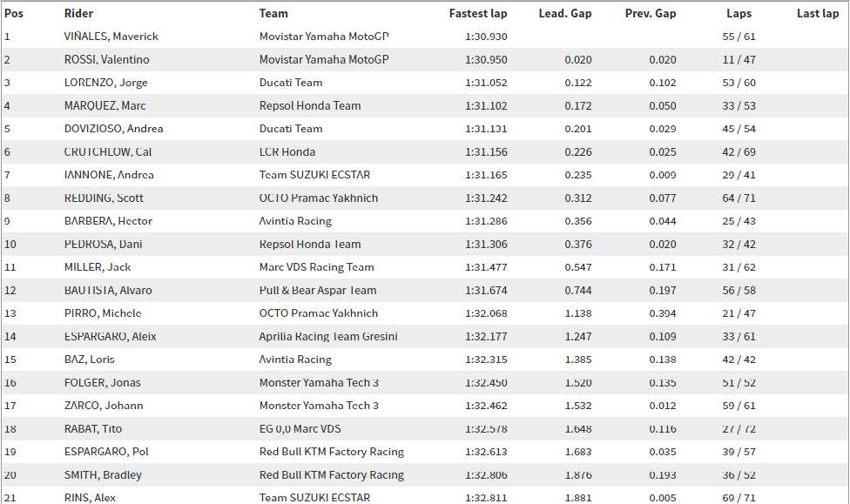Select Team SUZUKI ECSTAR for Iannone
The height and width of the screenshot is (504, 850).
[314, 175]
